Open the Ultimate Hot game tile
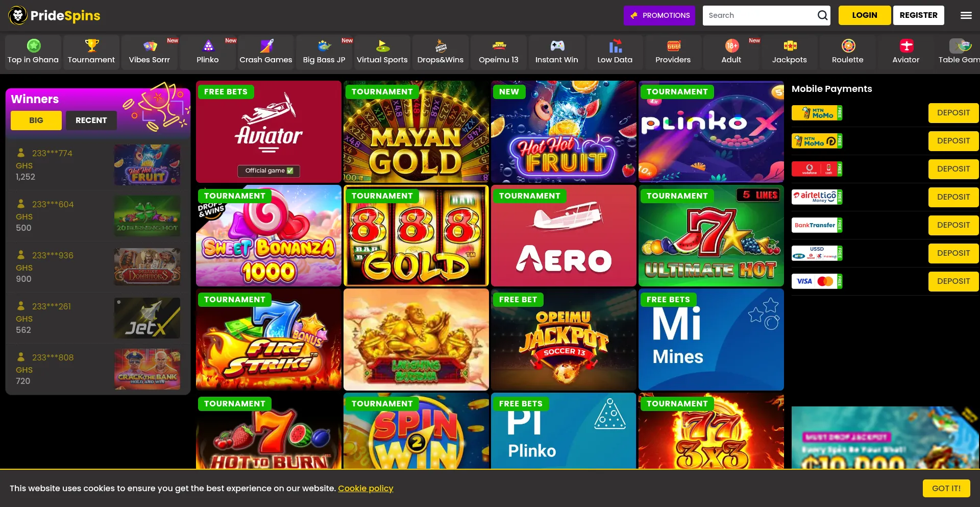The image size is (980, 507). [711, 235]
